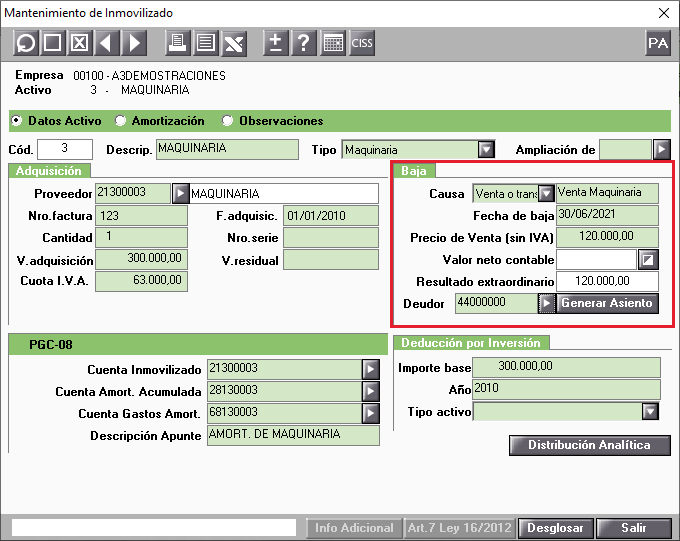Expand the Tipo Maquinaria dropdown
Viewport: 680px width, 541px height.
pyautogui.click(x=487, y=150)
